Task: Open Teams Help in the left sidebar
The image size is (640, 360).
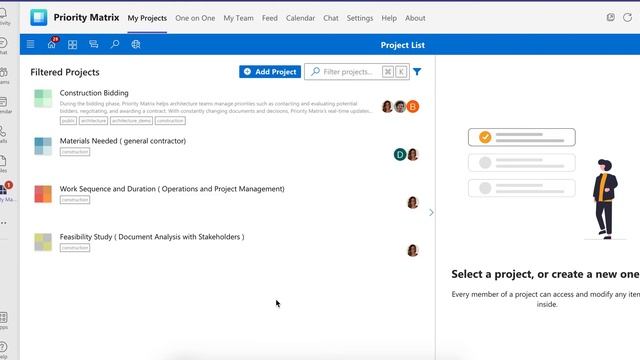Action: pos(4,350)
